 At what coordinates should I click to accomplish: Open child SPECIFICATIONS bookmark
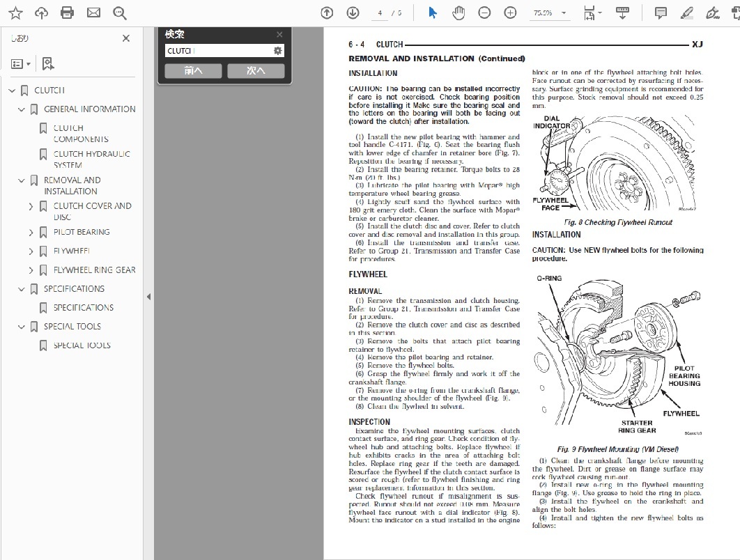84,308
